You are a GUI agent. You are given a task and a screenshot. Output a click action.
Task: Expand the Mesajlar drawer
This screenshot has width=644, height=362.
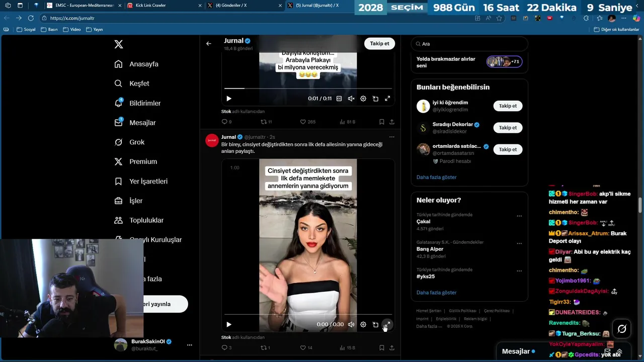click(x=620, y=351)
